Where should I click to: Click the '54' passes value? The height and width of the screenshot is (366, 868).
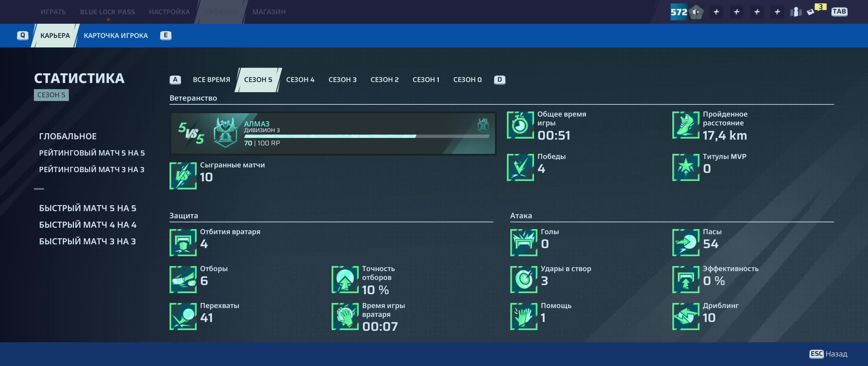(711, 244)
